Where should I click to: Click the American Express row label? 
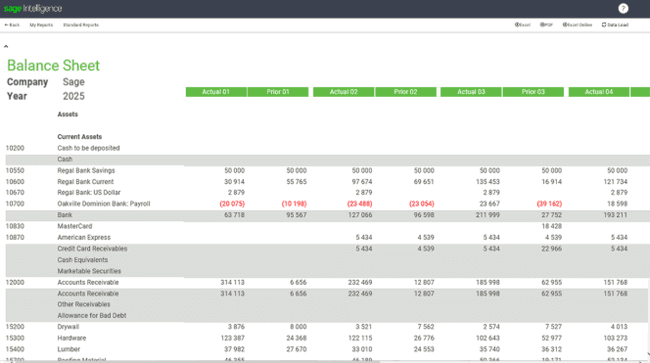pyautogui.click(x=84, y=237)
